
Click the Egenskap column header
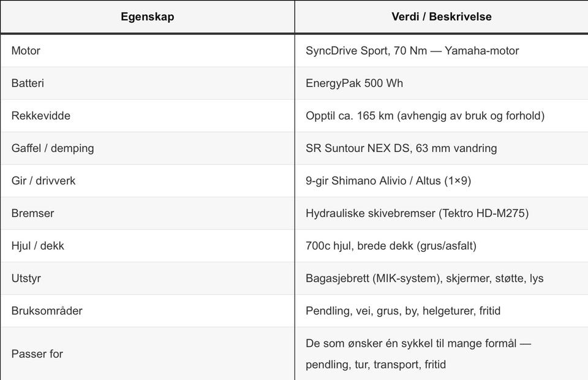[147, 17]
